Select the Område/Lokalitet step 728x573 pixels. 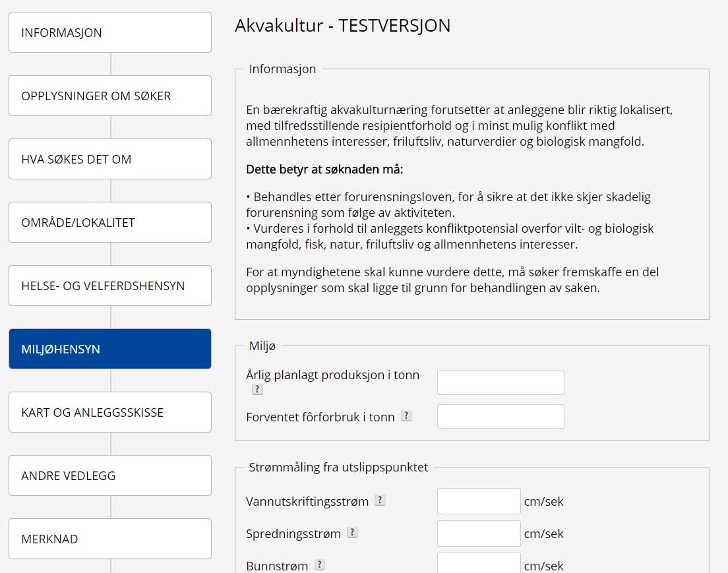[x=110, y=222]
